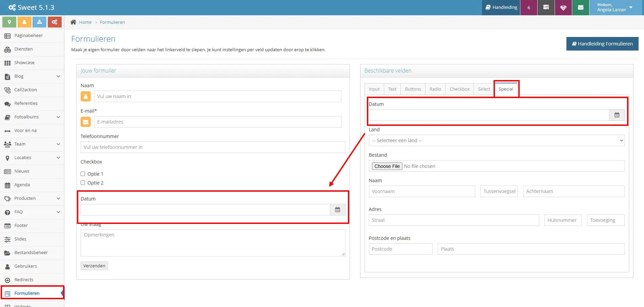
Task: Click the red settings gears shortcut icon
Action: (x=55, y=22)
